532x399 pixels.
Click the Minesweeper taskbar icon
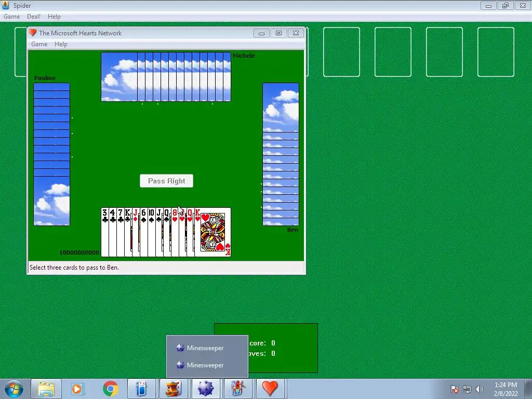[x=206, y=389]
